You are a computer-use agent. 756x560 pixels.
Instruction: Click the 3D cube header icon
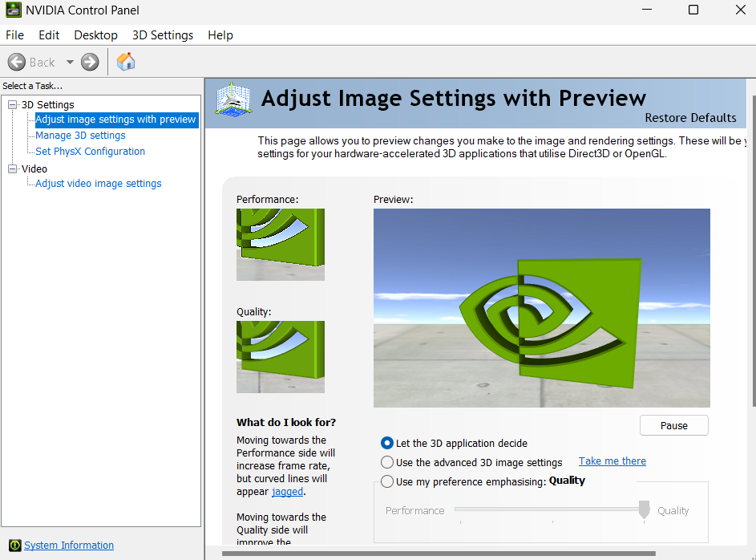pos(233,99)
